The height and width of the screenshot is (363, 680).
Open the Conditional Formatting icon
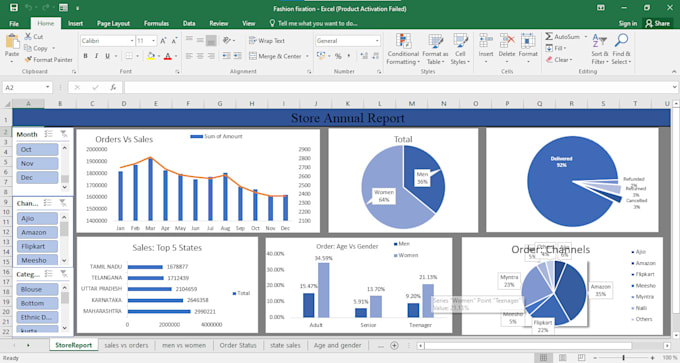[403, 40]
